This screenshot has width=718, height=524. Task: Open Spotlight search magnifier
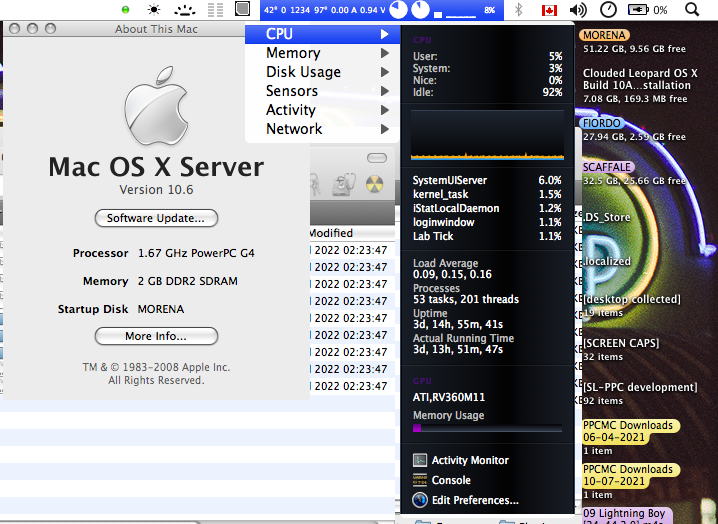click(692, 9)
